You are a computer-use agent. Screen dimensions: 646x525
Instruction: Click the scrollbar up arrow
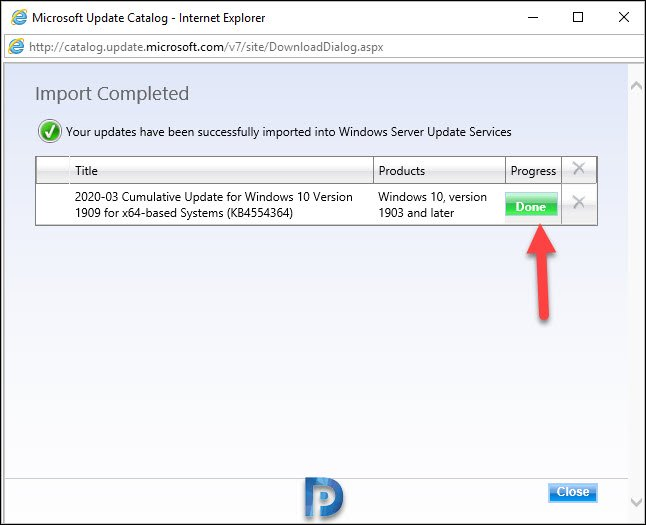(637, 86)
